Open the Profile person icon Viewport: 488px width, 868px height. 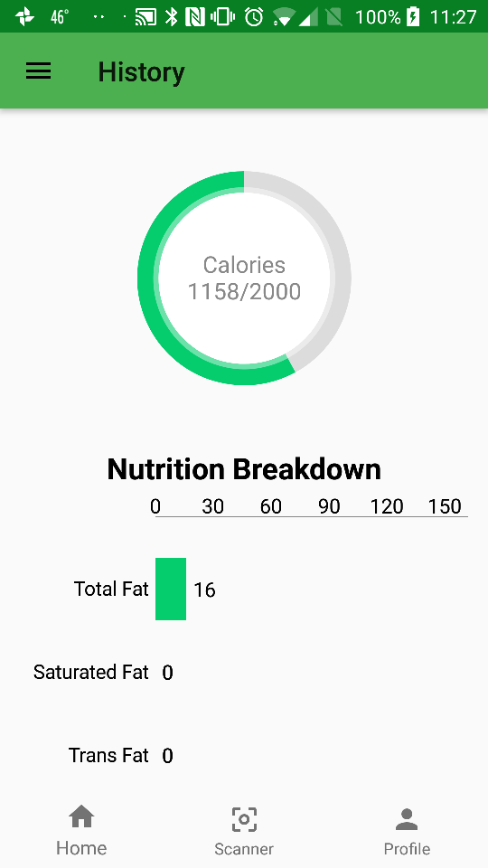click(407, 819)
